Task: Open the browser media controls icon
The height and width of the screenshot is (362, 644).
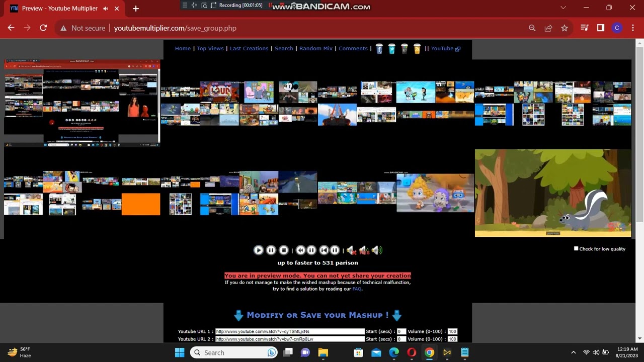Action: (x=584, y=28)
